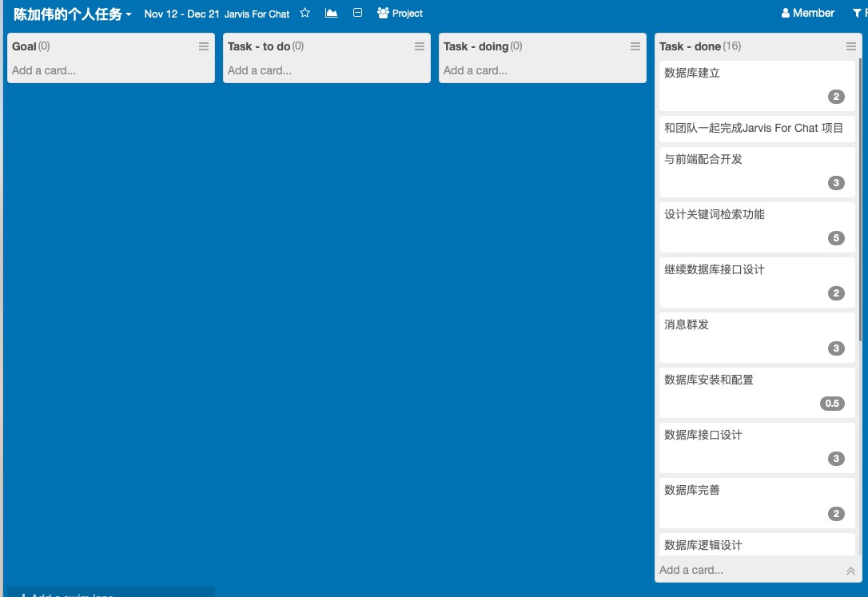The width and height of the screenshot is (868, 597).
Task: Click the Task - doing list title
Action: pyautogui.click(x=476, y=46)
